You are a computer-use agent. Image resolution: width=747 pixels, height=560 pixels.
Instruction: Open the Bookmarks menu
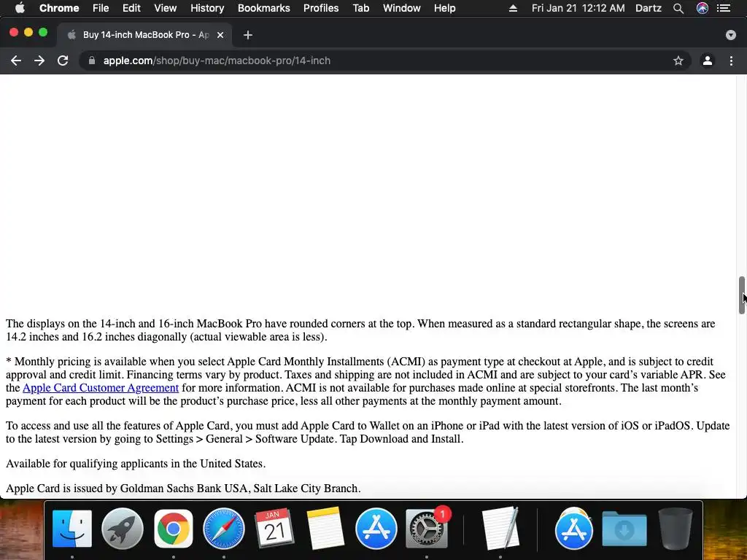(x=263, y=8)
